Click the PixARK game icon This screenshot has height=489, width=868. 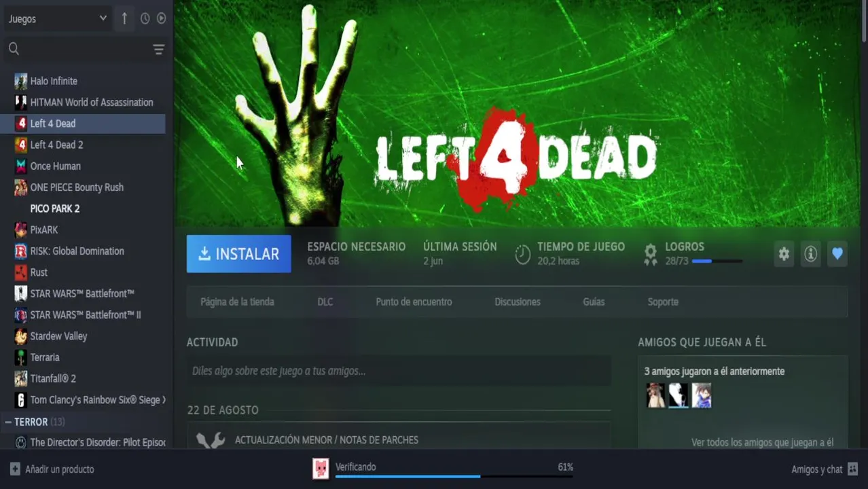click(x=21, y=230)
